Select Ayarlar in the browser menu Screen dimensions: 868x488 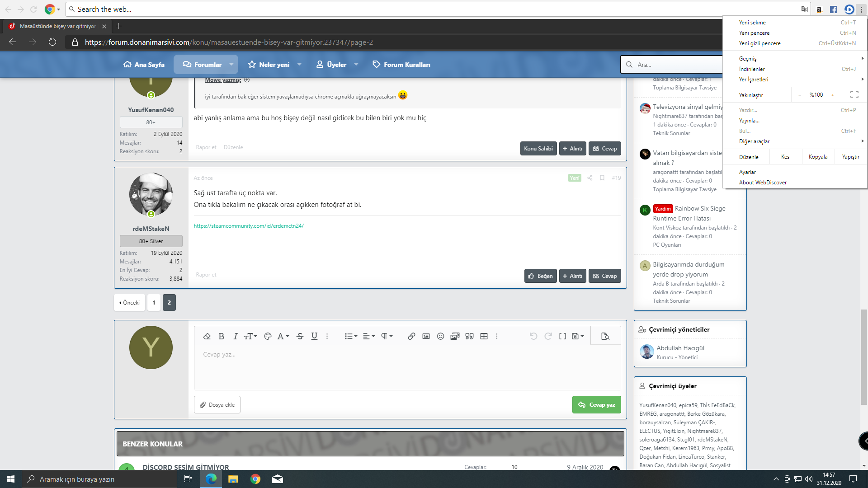(x=747, y=172)
